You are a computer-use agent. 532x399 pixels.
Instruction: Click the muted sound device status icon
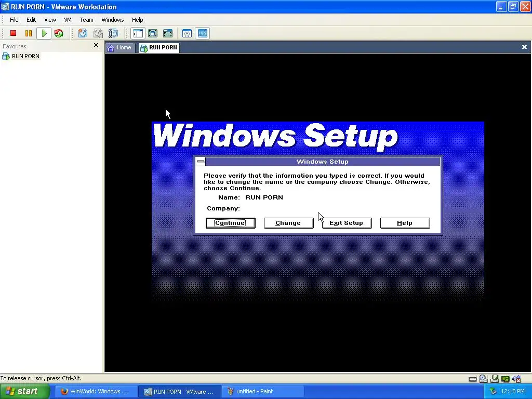[x=516, y=379]
